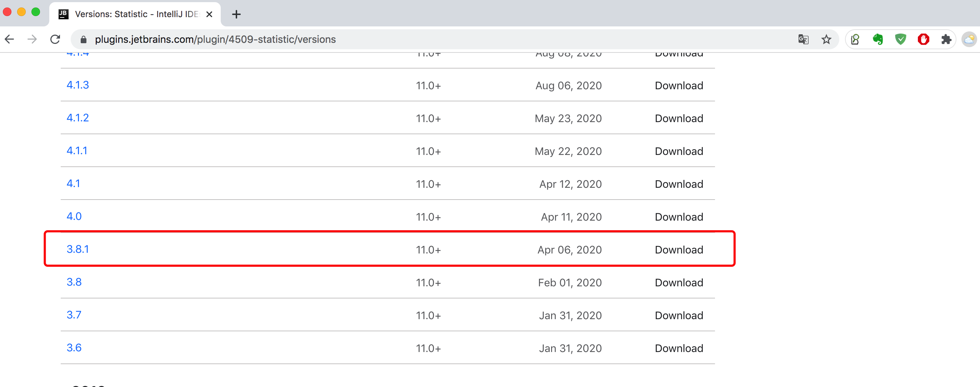Image resolution: width=980 pixels, height=387 pixels.
Task: Close the Versions: Statistic tab
Action: pyautogui.click(x=209, y=14)
